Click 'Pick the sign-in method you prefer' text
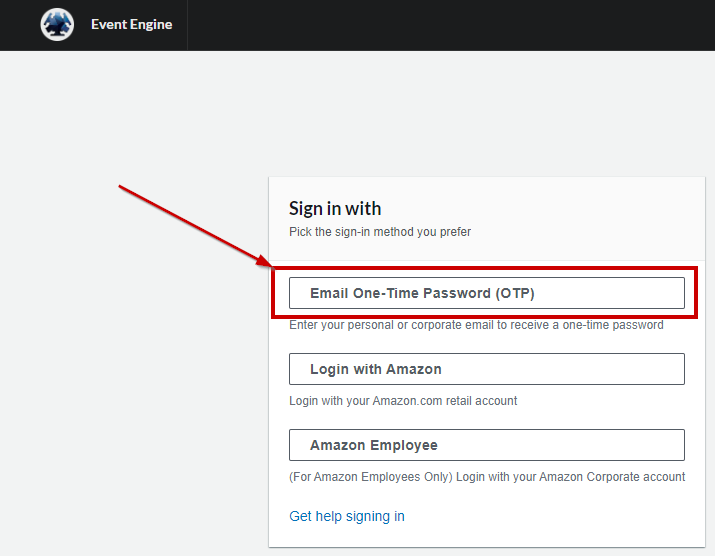 (x=380, y=232)
